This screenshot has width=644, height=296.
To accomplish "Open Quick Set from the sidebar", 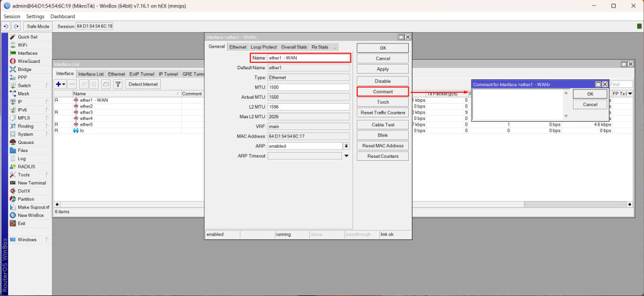I will click(28, 37).
